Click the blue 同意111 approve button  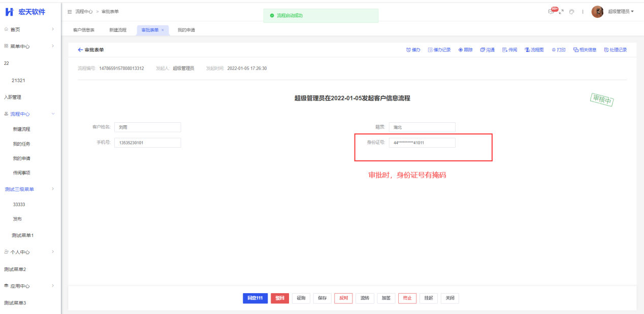pyautogui.click(x=255, y=298)
